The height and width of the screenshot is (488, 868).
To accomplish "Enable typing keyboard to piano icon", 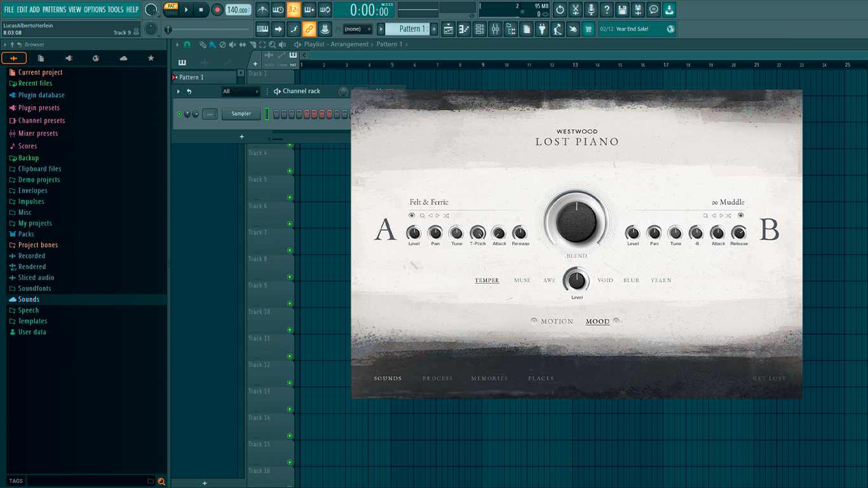I will 262,29.
